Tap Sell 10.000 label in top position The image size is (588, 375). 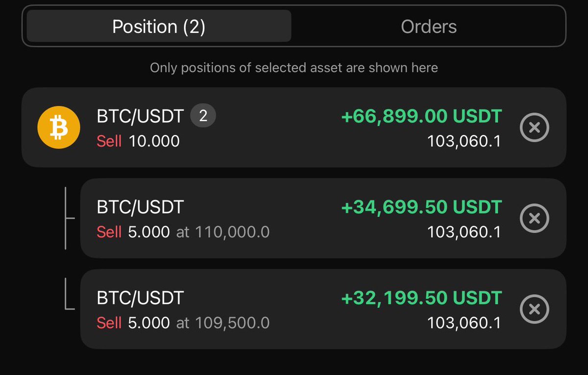pyautogui.click(x=138, y=141)
